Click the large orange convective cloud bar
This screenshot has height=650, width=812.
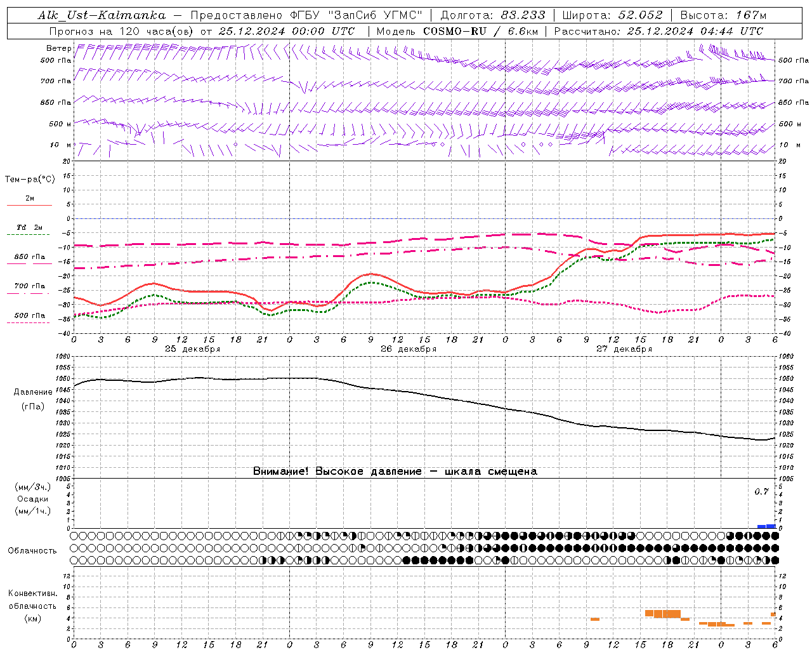pos(663,614)
